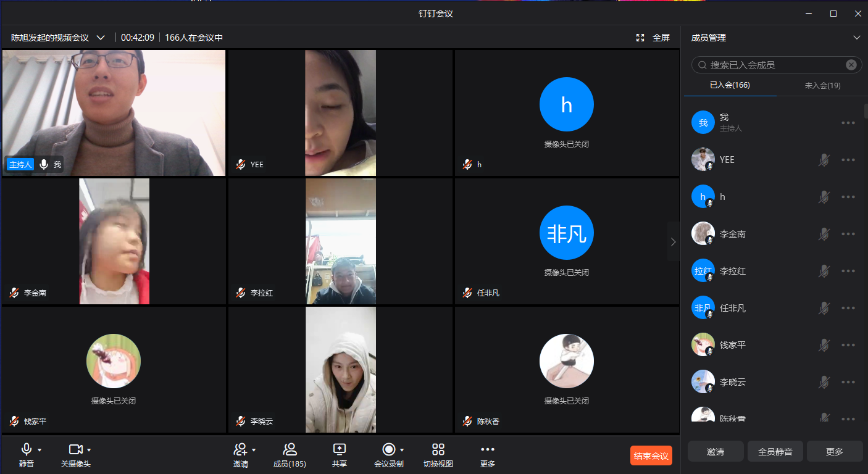Expand the meeting title dropdown arrow
This screenshot has width=868, height=474.
tap(101, 38)
